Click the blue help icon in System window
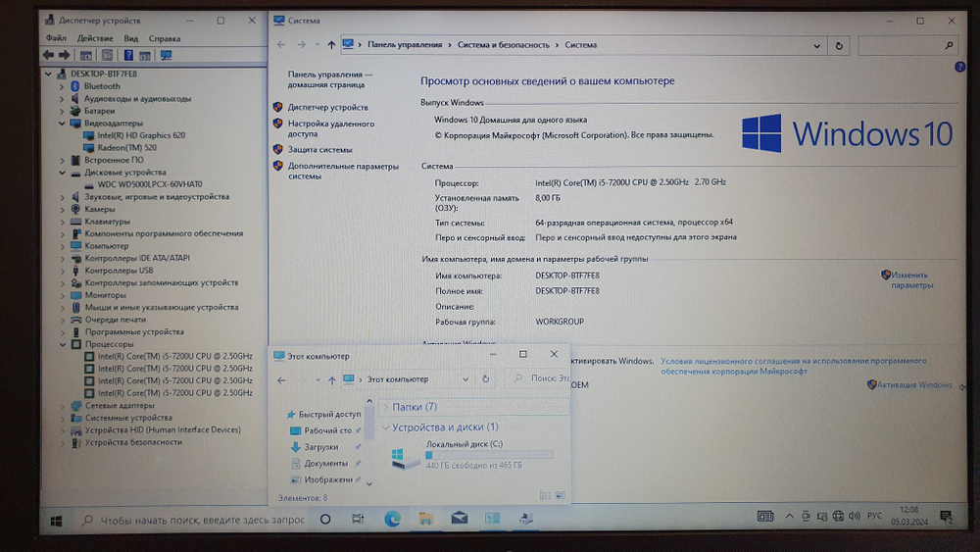This screenshot has height=552, width=980. click(x=960, y=67)
